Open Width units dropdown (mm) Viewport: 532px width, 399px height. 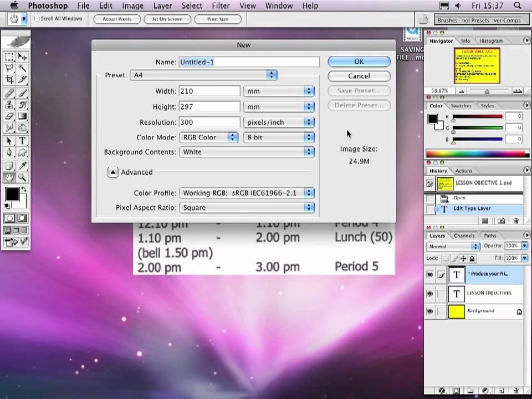[279, 91]
